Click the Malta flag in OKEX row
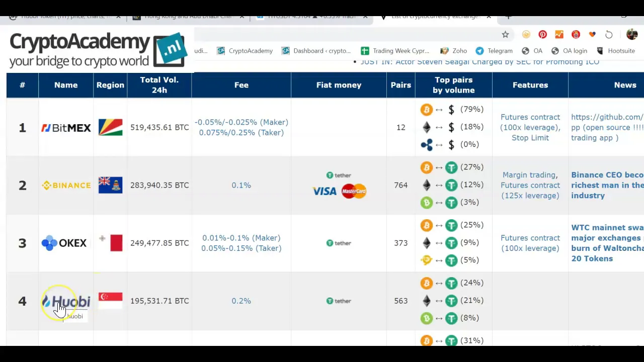 click(110, 243)
